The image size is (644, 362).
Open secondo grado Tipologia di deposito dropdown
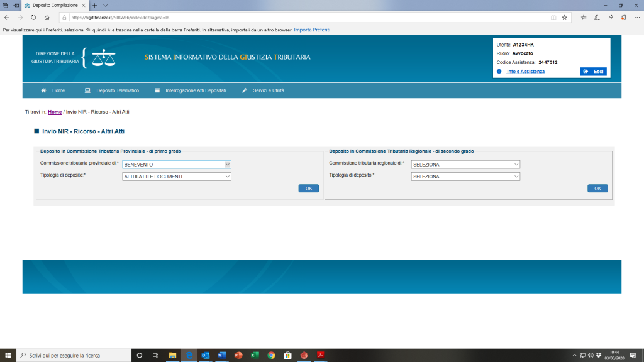pyautogui.click(x=465, y=177)
